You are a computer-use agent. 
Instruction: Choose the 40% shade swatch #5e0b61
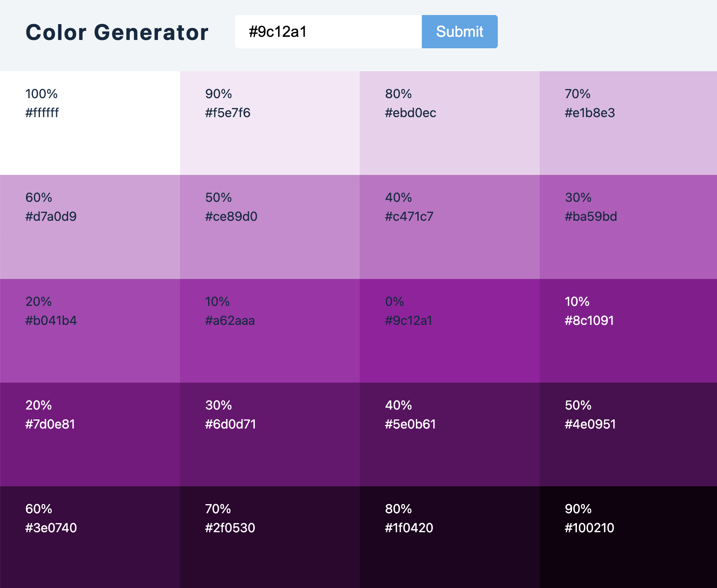[x=450, y=434]
